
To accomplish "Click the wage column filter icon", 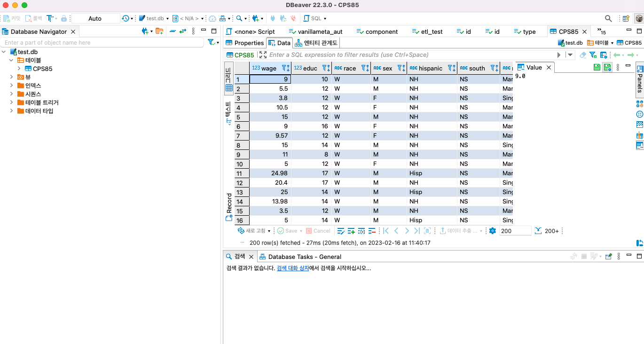I will tap(284, 68).
